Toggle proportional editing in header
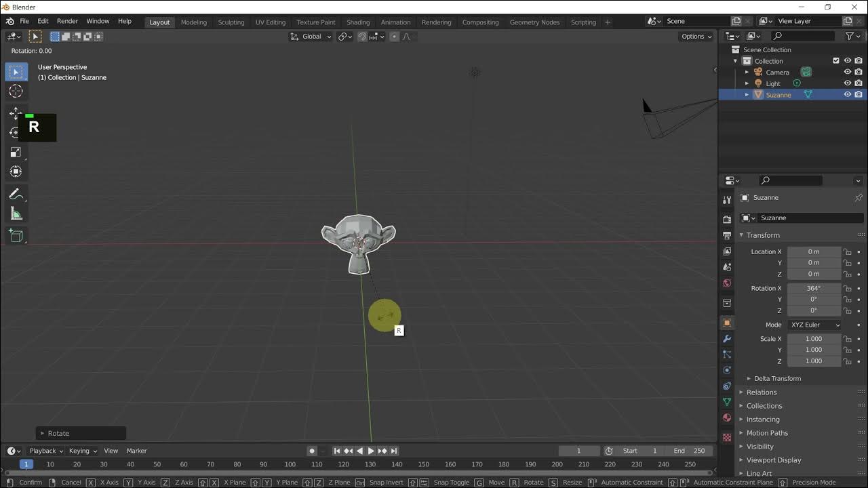This screenshot has width=868, height=488. click(394, 37)
